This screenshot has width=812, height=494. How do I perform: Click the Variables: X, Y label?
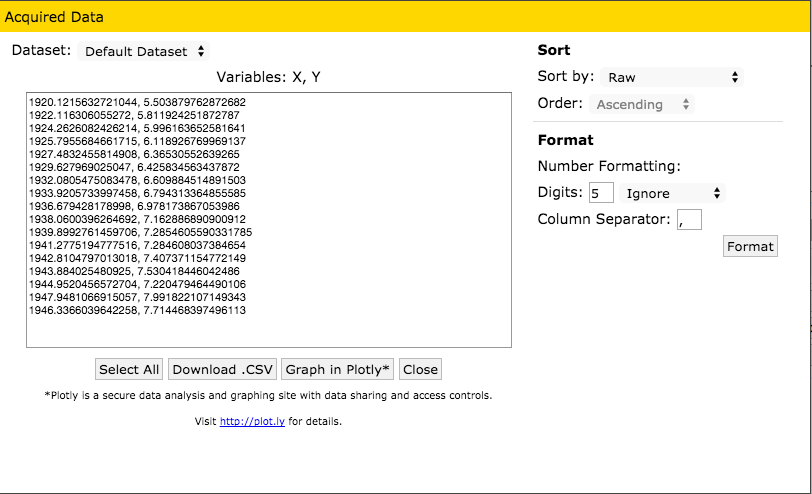coord(268,77)
